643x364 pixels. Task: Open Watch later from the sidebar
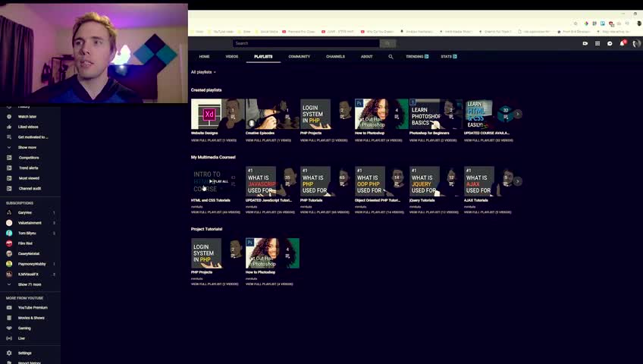pos(27,117)
